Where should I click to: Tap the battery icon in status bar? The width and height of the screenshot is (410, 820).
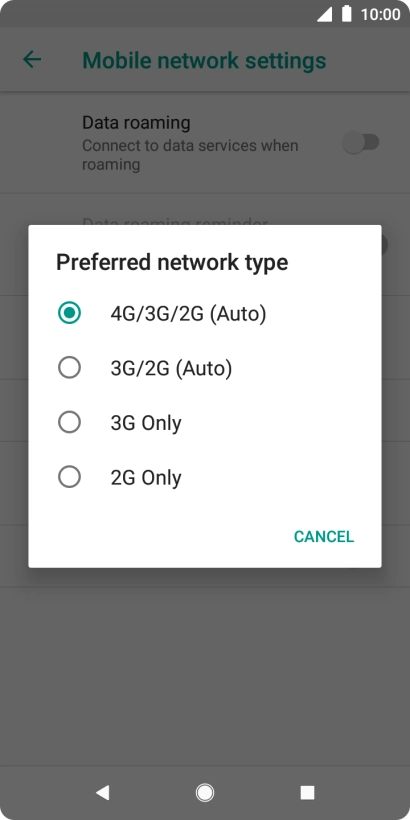(x=346, y=14)
